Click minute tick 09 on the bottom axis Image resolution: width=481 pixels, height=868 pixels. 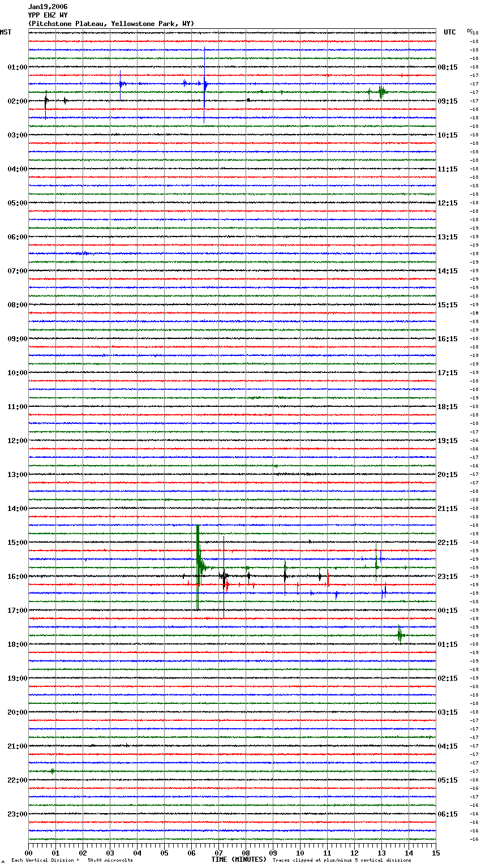[x=273, y=853]
